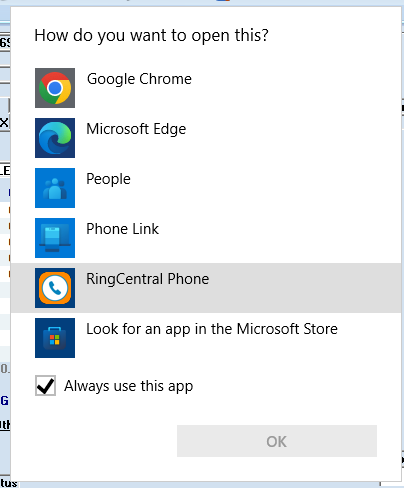
Task: Select the RingCentral Phone icon
Action: point(55,288)
